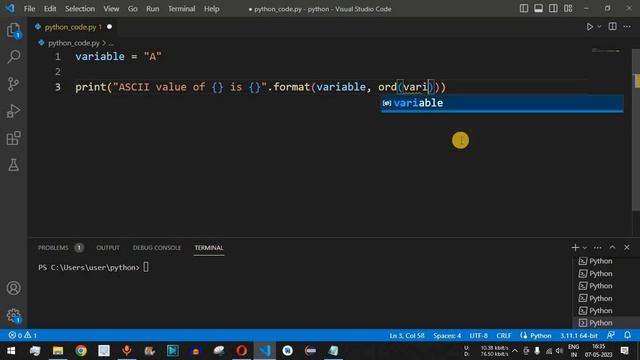Open Windows Action Center notifications

pyautogui.click(x=624, y=350)
